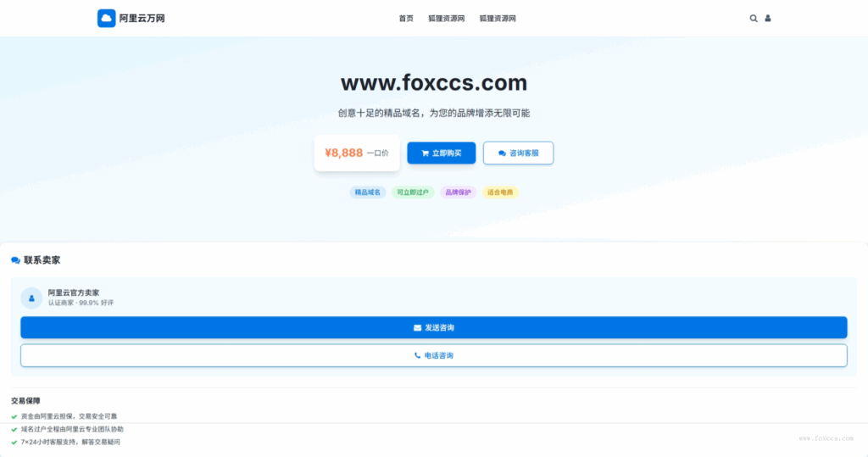Click the ¥8,888 price text
The image size is (868, 457).
[x=344, y=153]
